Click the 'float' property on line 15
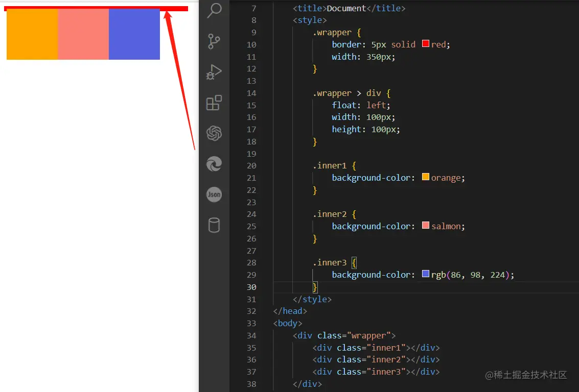Screen dimensions: 579x392 click(344, 105)
